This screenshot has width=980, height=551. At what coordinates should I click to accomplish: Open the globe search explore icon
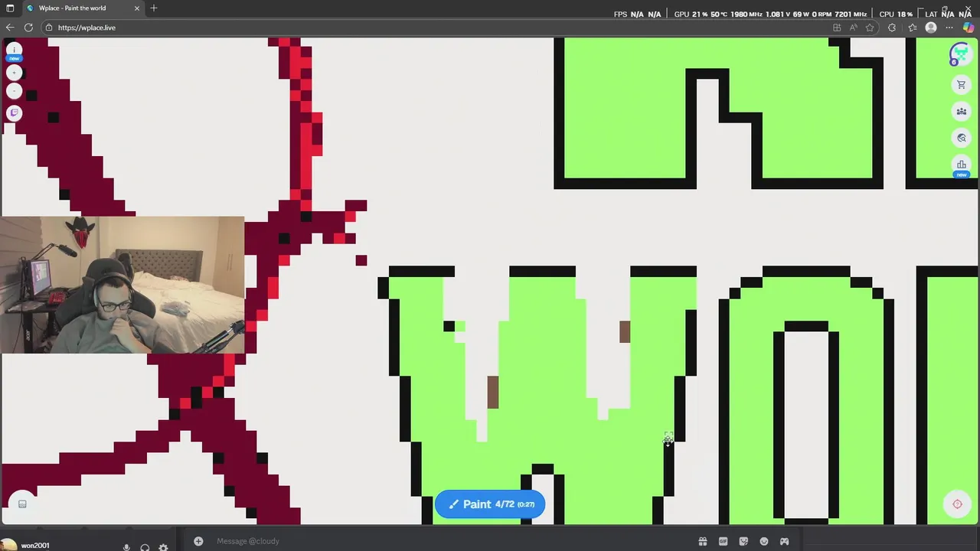tap(962, 138)
